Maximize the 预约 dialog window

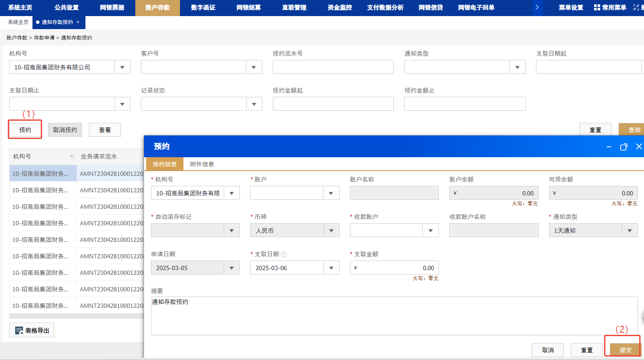624,147
